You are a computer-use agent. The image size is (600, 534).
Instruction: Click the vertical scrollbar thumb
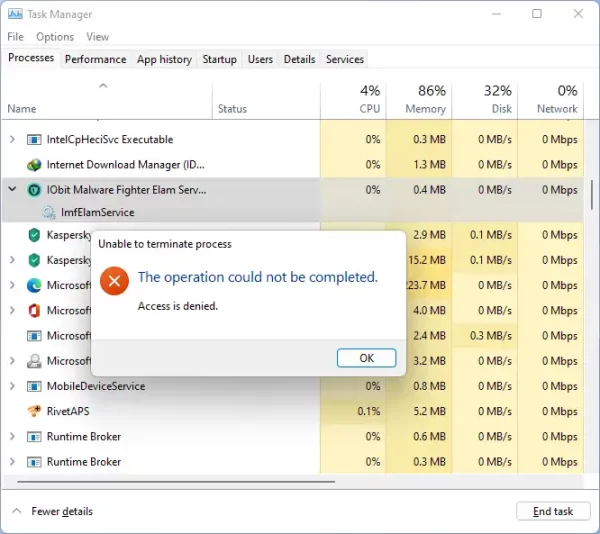[592, 194]
